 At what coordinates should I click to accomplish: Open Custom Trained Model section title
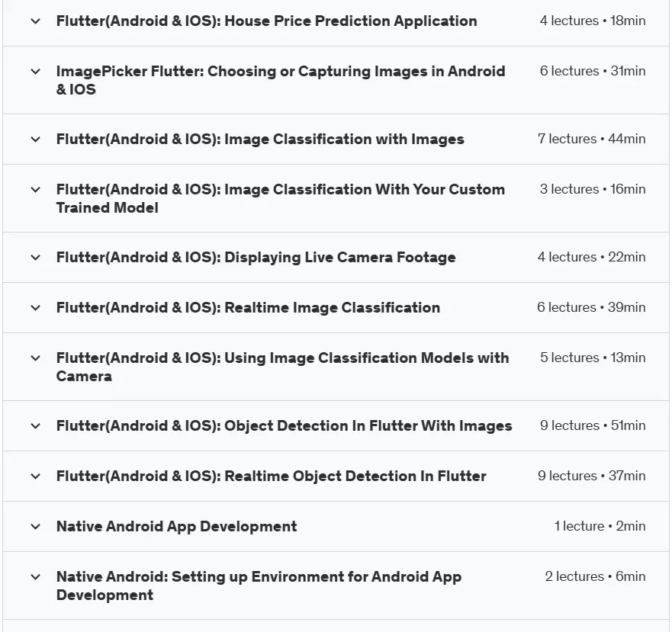(280, 198)
